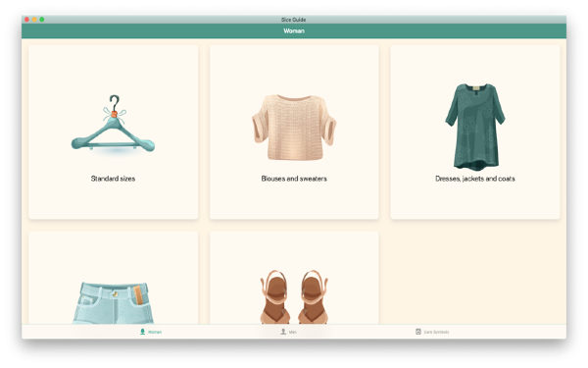Open the Care Symbols tab
The height and width of the screenshot is (368, 588).
[432, 332]
